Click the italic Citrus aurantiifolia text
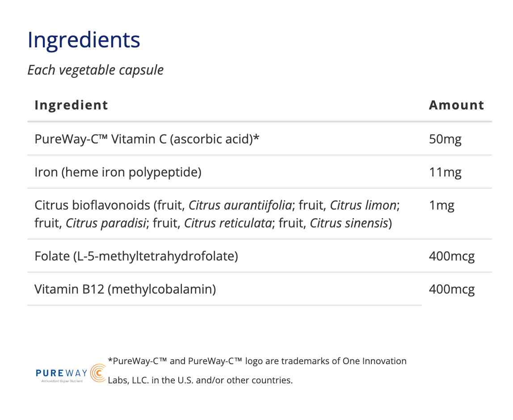513x420 pixels. pyautogui.click(x=240, y=205)
